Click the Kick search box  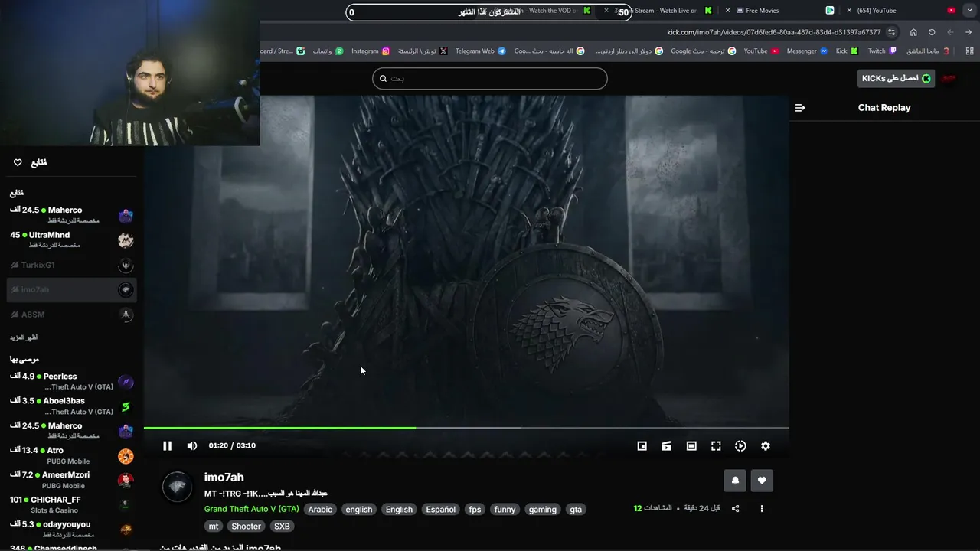[490, 78]
